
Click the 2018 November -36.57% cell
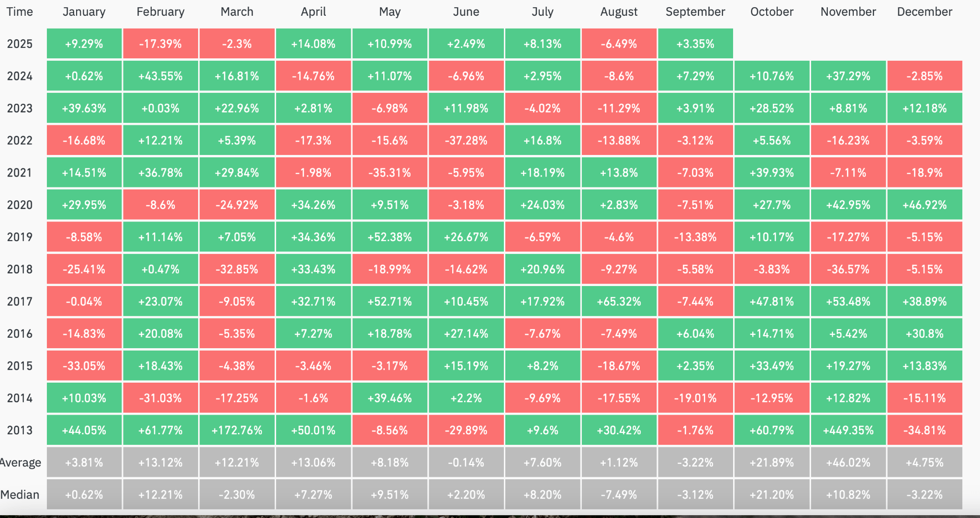[848, 269]
